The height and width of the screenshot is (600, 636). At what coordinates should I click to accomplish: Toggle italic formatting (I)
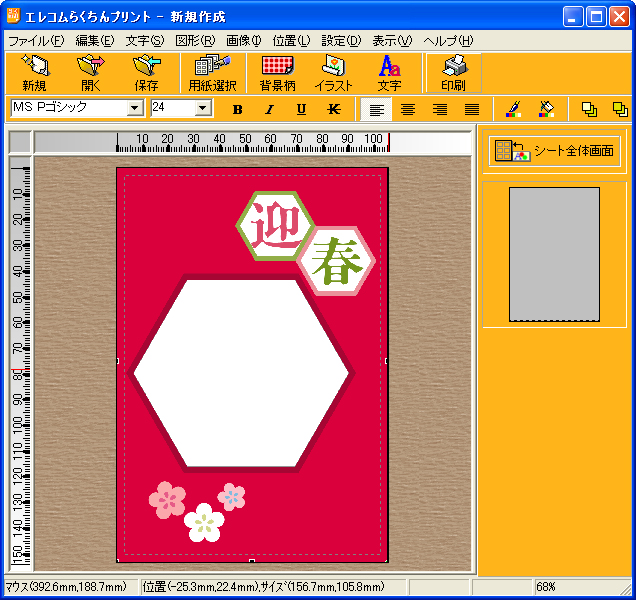(x=269, y=109)
